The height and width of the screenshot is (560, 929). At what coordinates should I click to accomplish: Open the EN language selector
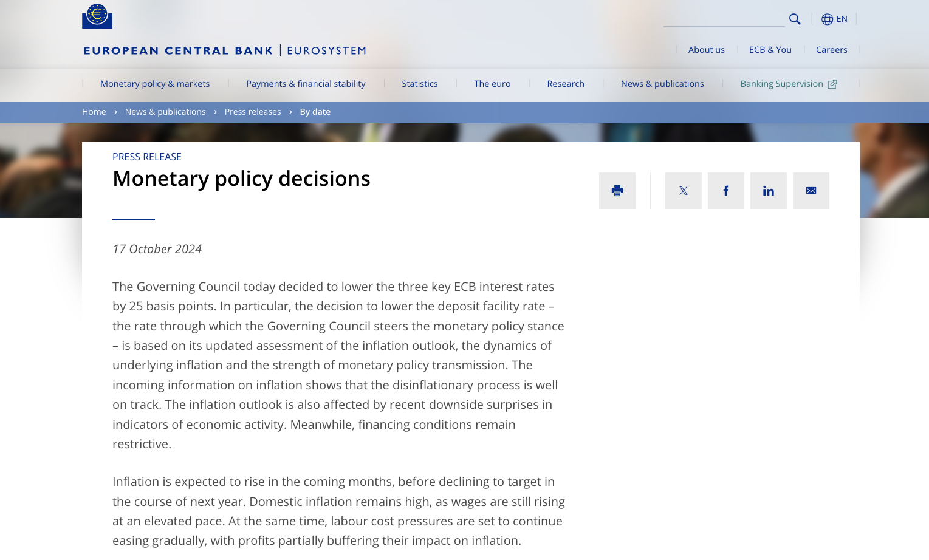coord(842,19)
